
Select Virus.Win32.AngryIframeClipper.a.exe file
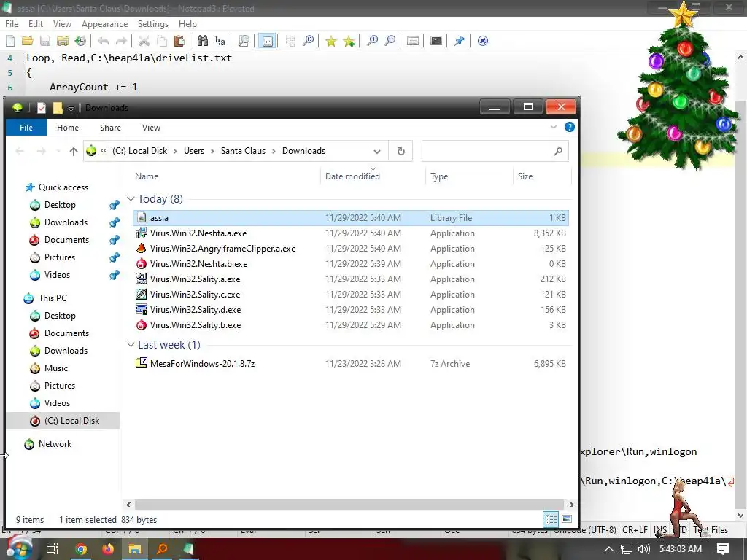351,249
